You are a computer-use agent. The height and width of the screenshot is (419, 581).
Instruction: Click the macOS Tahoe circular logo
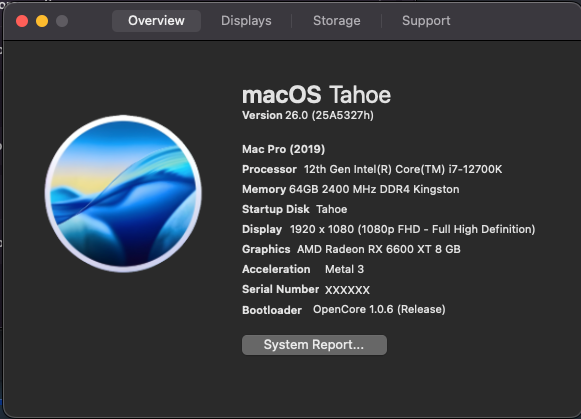click(x=123, y=193)
